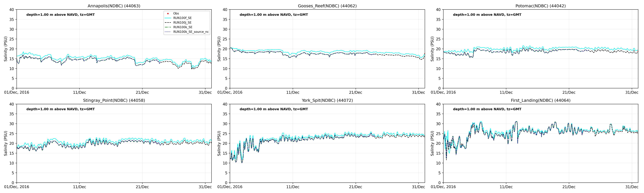Click the '35' y-axis tick of the Gooses_Reef plot
644x193 pixels.
225,20
